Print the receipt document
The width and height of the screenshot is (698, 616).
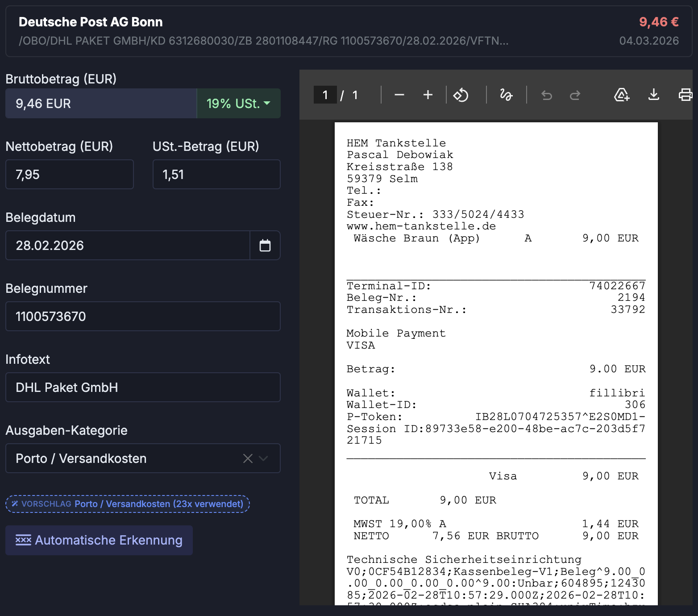685,95
